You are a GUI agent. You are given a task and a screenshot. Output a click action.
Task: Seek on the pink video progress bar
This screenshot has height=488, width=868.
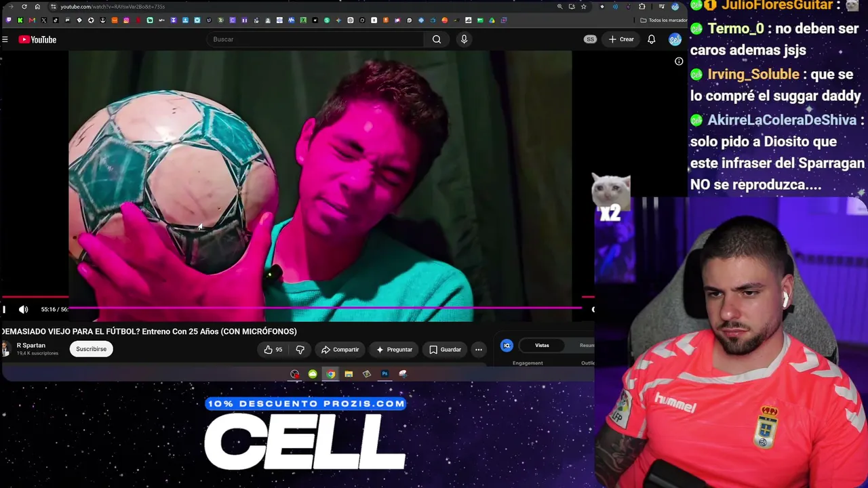tap(324, 308)
